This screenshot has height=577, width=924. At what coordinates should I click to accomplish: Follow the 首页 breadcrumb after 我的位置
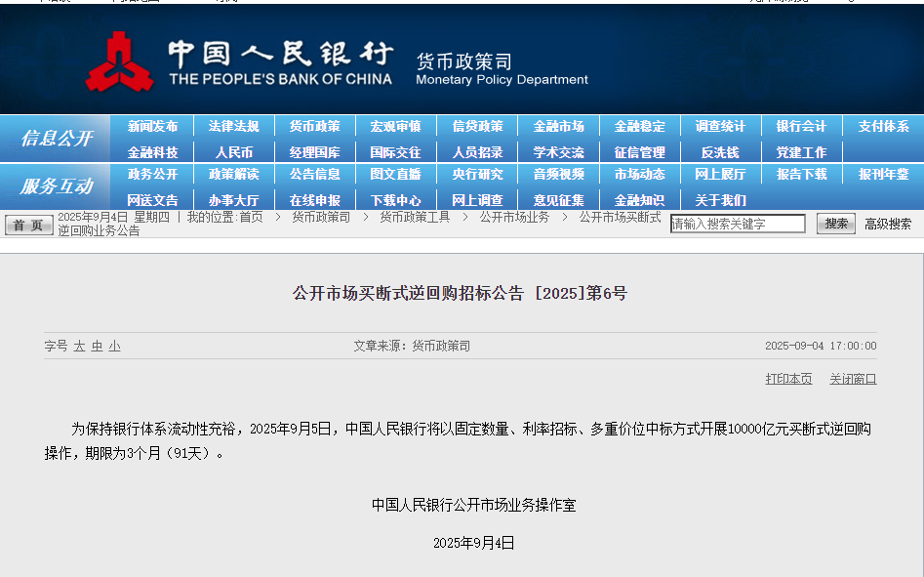[x=251, y=217]
